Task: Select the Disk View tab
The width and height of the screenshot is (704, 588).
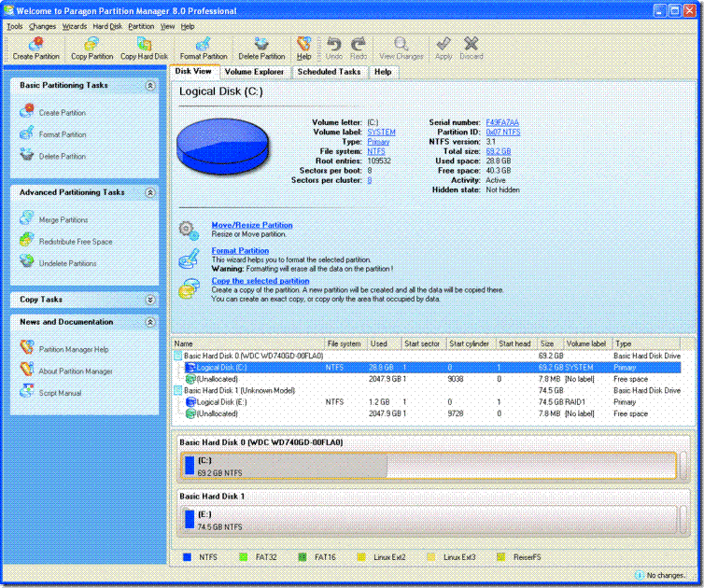Action: 193,71
